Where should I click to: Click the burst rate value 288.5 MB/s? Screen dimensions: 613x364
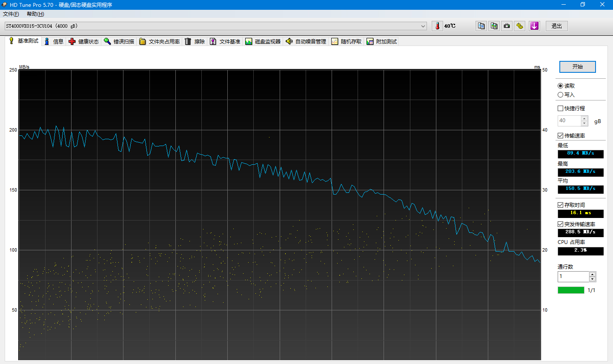581,232
